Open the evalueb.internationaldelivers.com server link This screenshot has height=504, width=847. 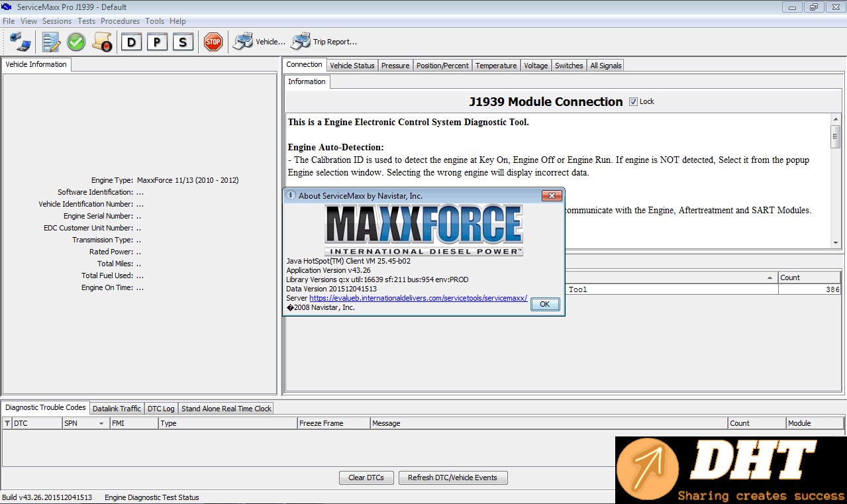click(x=418, y=298)
